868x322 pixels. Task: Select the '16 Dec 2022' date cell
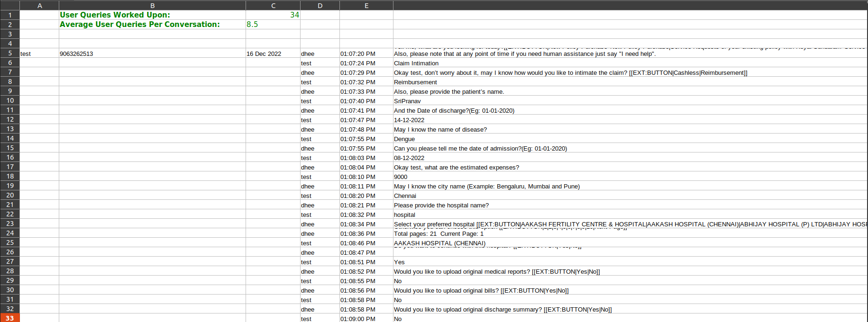click(273, 54)
